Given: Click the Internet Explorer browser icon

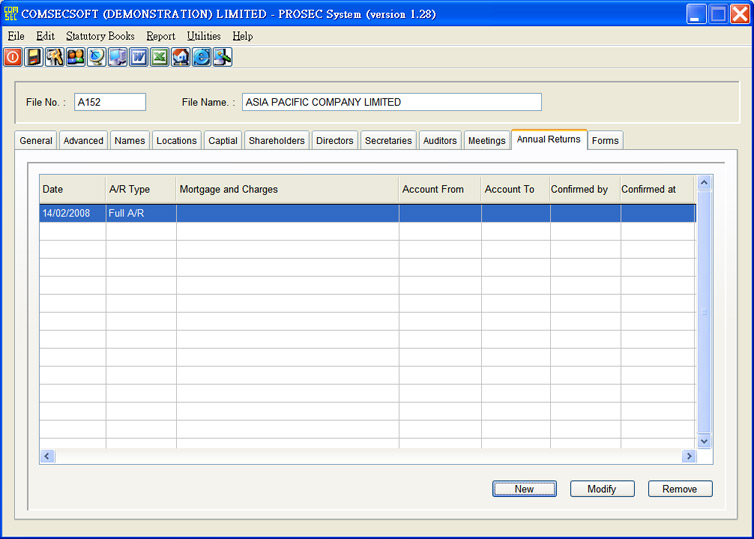Looking at the screenshot, I should tap(201, 57).
